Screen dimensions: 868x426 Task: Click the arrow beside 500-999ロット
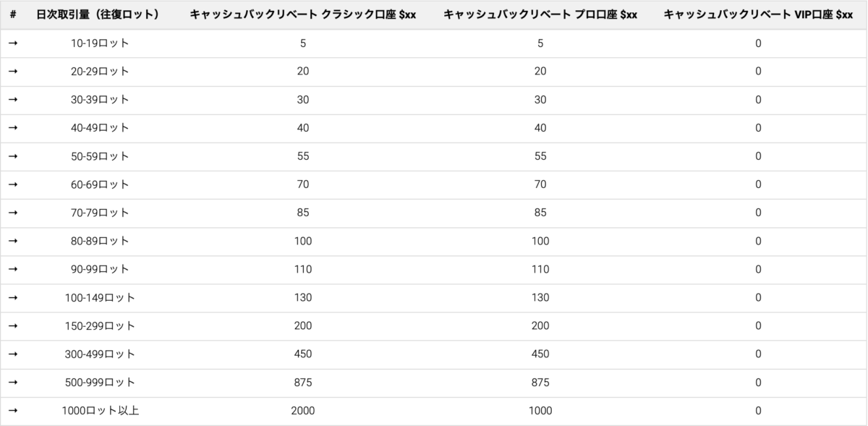click(13, 382)
